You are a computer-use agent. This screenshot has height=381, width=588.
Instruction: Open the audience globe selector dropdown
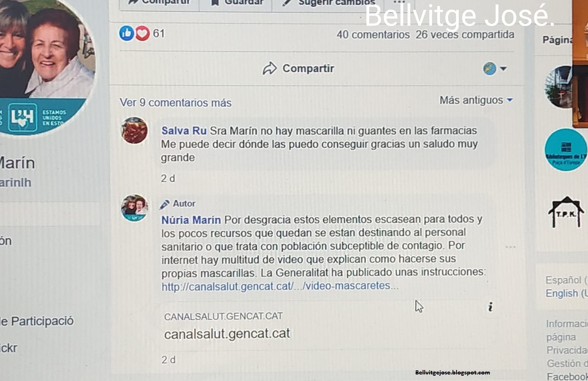pyautogui.click(x=494, y=69)
